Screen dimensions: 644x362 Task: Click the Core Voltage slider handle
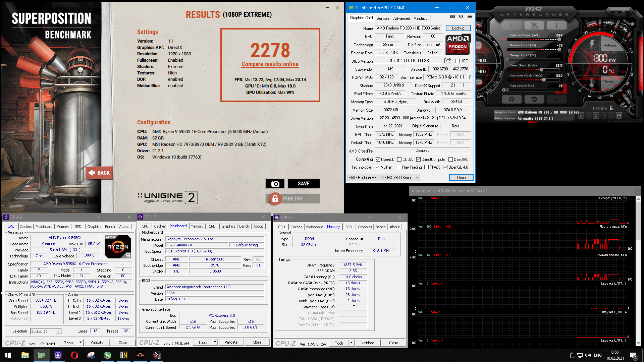click(x=559, y=39)
